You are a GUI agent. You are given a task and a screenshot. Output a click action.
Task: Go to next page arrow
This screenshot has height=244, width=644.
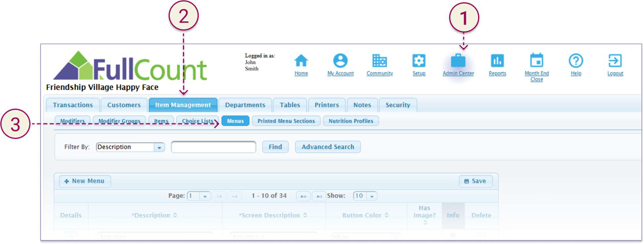point(303,196)
